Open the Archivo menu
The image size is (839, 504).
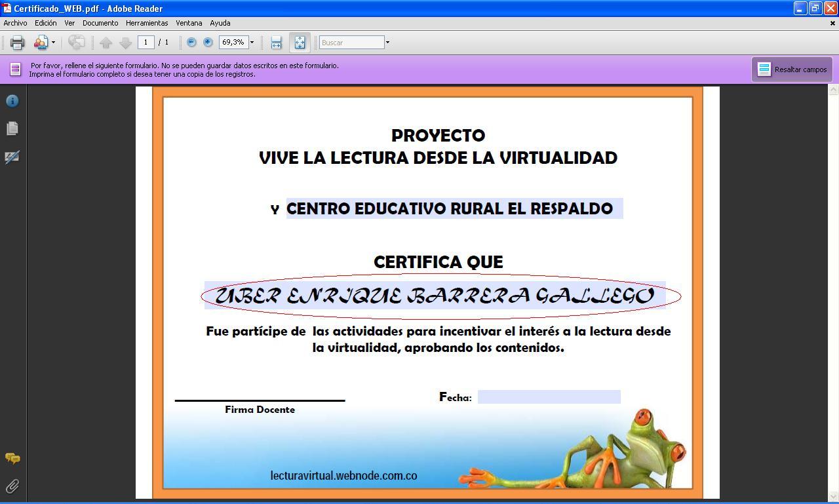pyautogui.click(x=15, y=23)
